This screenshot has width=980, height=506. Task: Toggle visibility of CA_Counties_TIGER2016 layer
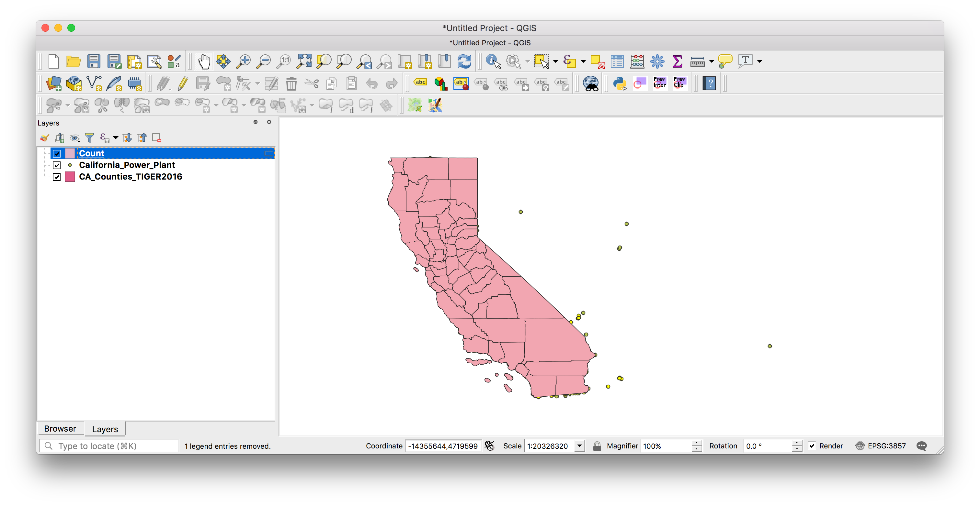56,176
